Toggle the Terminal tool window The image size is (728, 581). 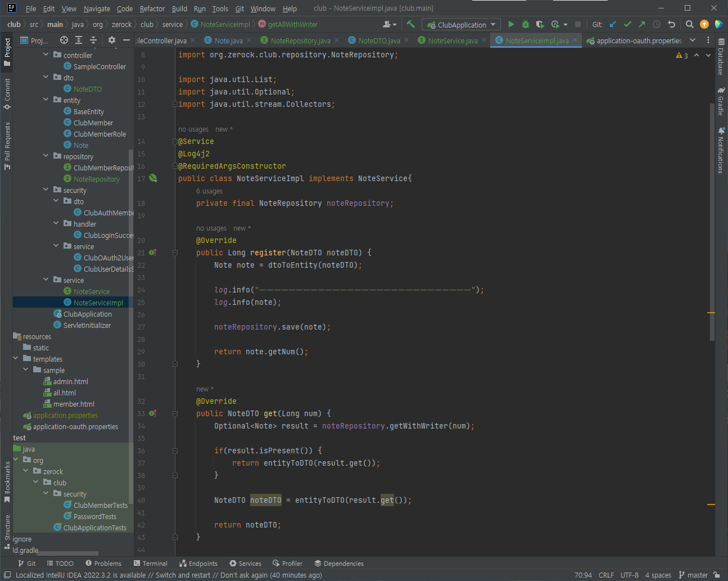coord(151,563)
